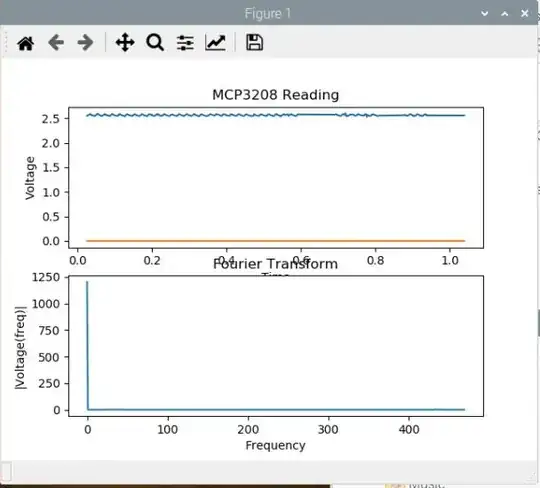Screen dimensions: 540x488
Task: Click the blue voltage trace near 2.5
Action: (276, 115)
